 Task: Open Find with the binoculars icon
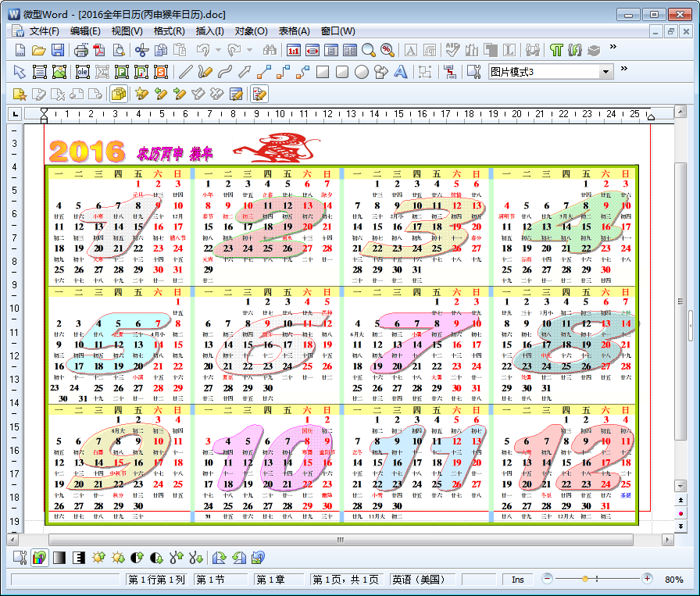click(x=270, y=51)
